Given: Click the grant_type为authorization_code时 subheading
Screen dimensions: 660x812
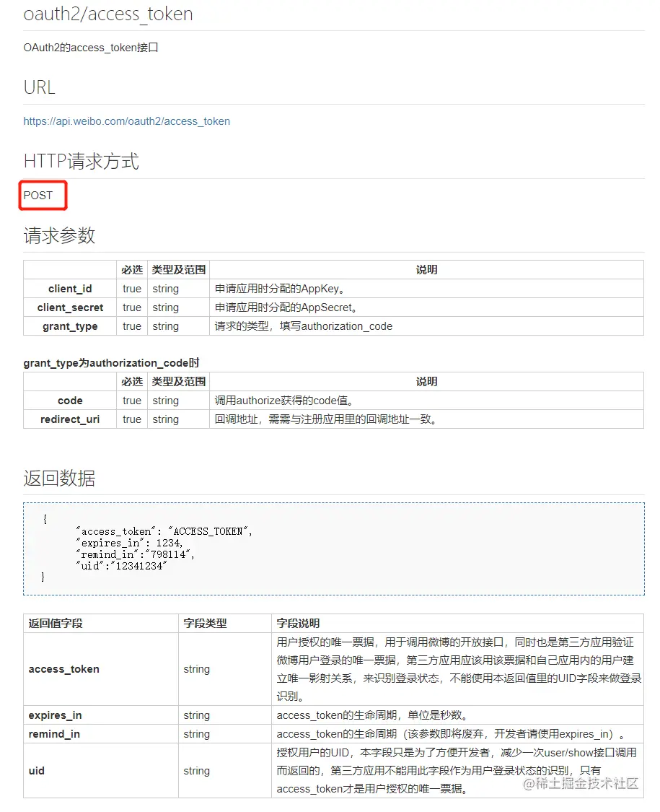Looking at the screenshot, I should pyautogui.click(x=111, y=362).
